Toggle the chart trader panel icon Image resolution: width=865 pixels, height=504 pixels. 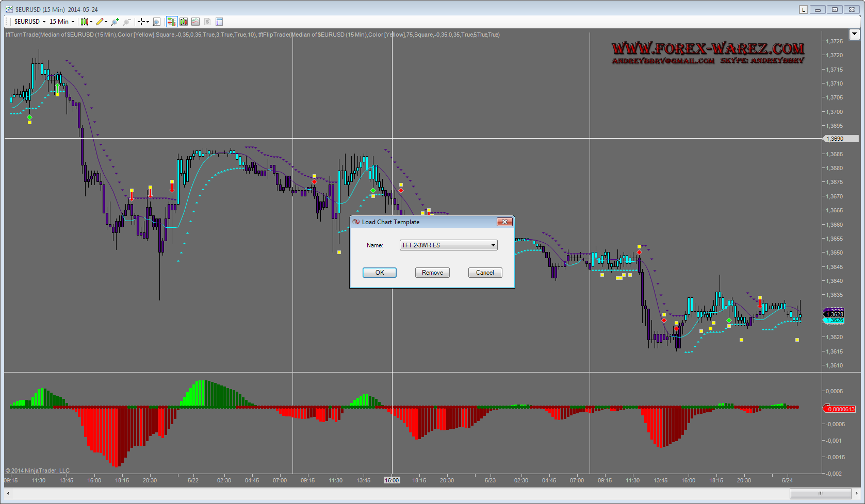[x=171, y=22]
